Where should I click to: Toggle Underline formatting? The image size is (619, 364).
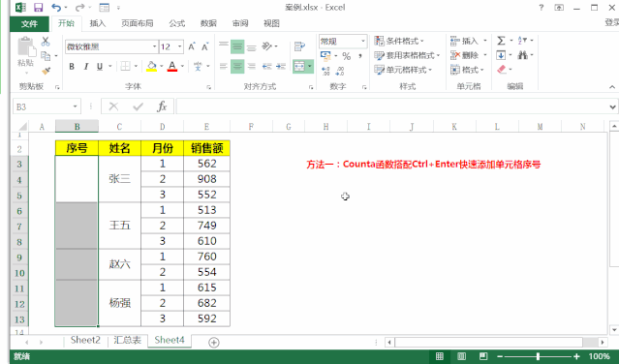point(100,66)
